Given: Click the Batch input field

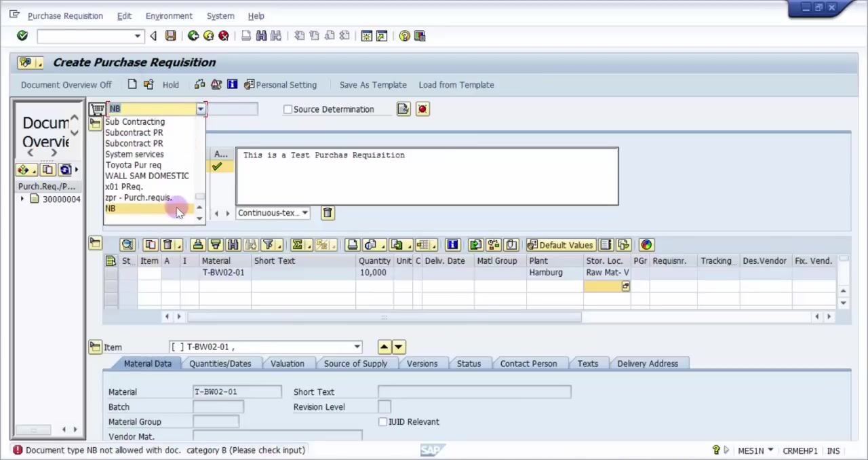Looking at the screenshot, I should point(218,407).
